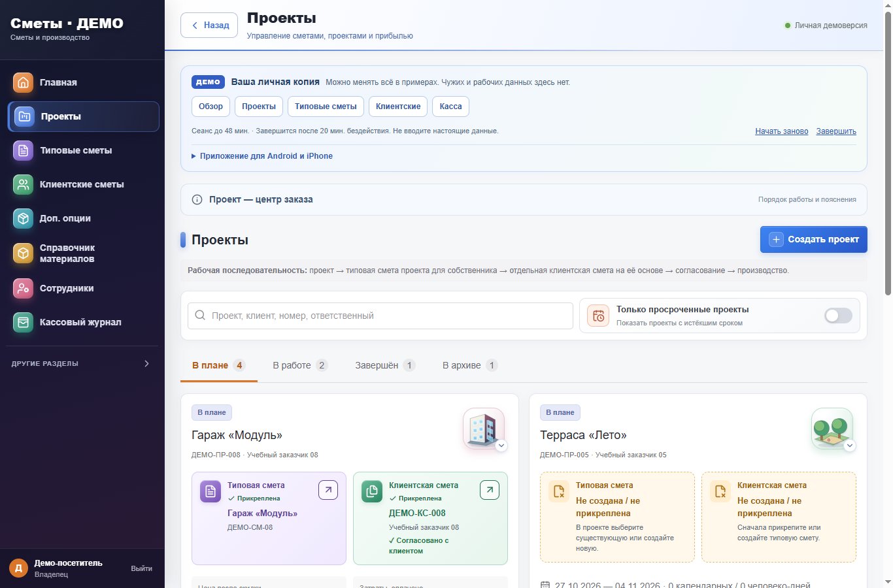Click the Сотрудники icon in sidebar
The image size is (893, 588).
click(23, 288)
